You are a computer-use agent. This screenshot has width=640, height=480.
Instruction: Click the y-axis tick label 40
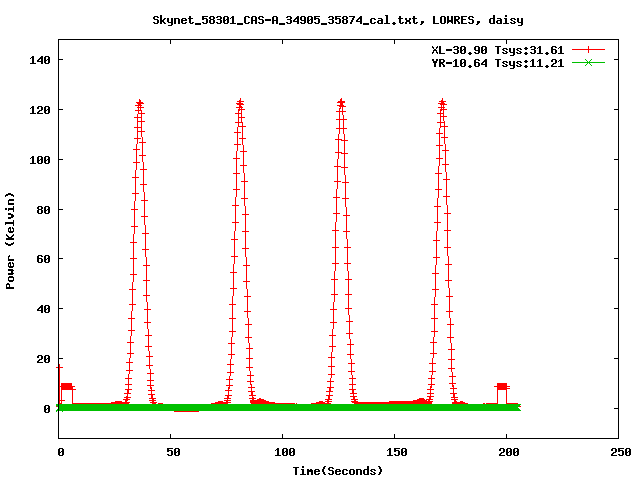click(43, 309)
